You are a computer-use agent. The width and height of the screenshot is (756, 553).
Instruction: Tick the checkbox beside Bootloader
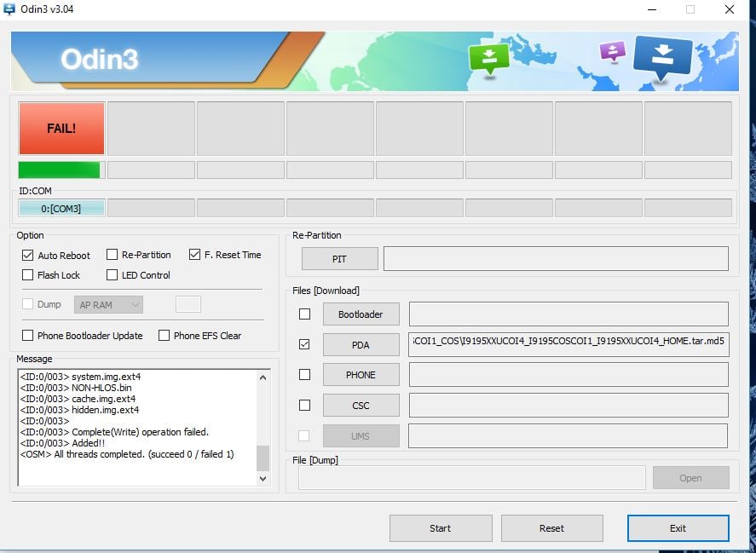(x=305, y=314)
